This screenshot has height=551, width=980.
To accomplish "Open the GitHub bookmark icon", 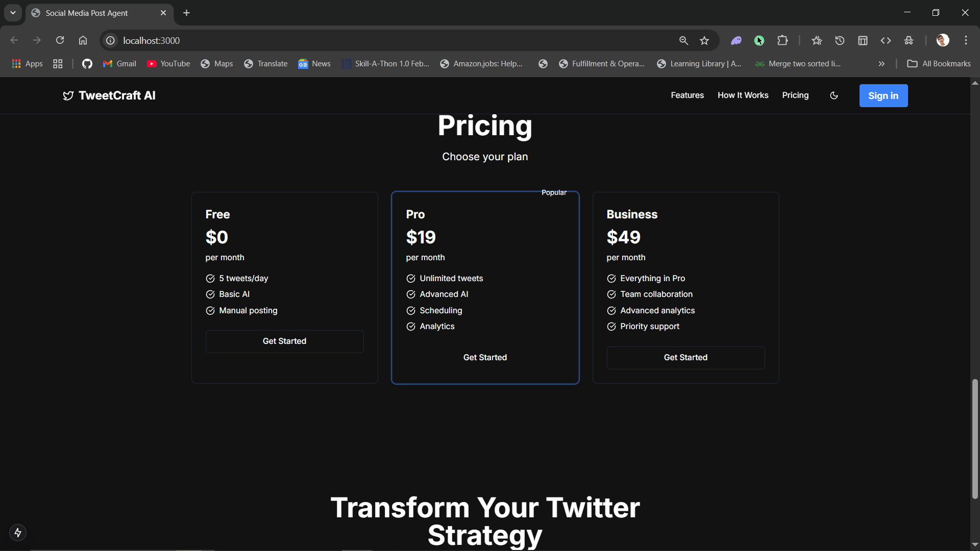I will (87, 64).
